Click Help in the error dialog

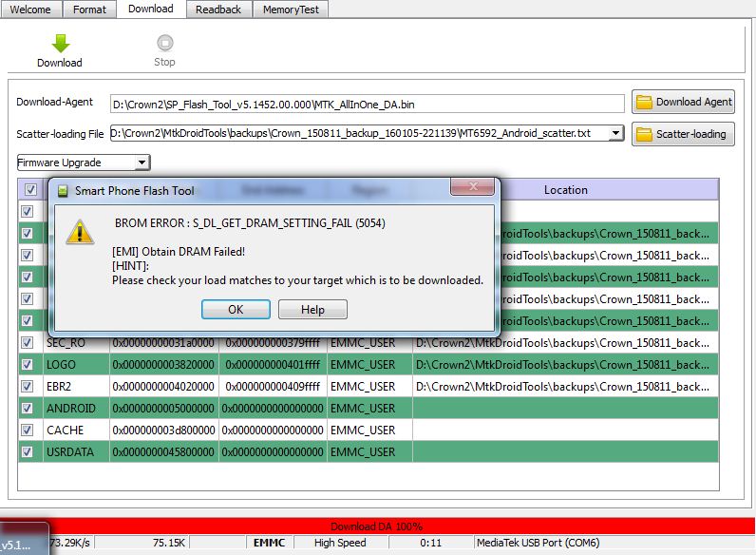(312, 310)
